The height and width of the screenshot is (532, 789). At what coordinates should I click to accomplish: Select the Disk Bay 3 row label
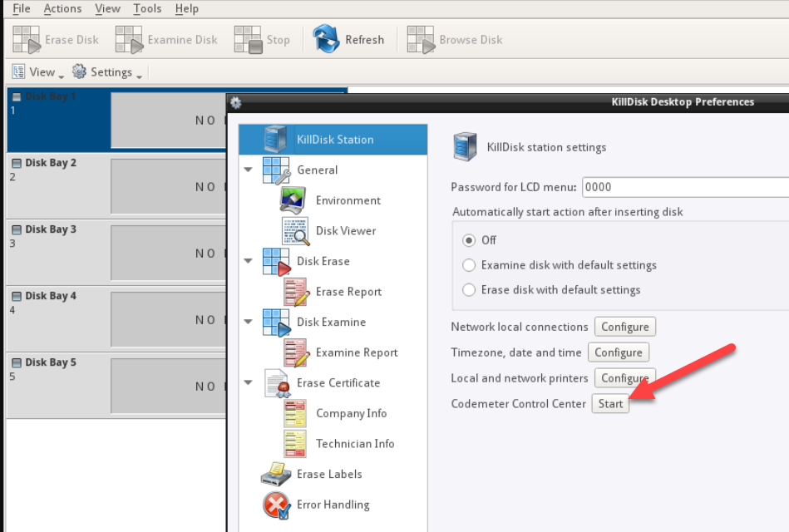tap(51, 229)
